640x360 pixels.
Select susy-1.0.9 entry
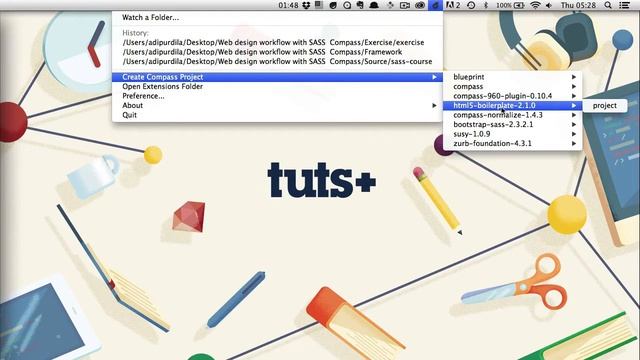[x=512, y=134]
